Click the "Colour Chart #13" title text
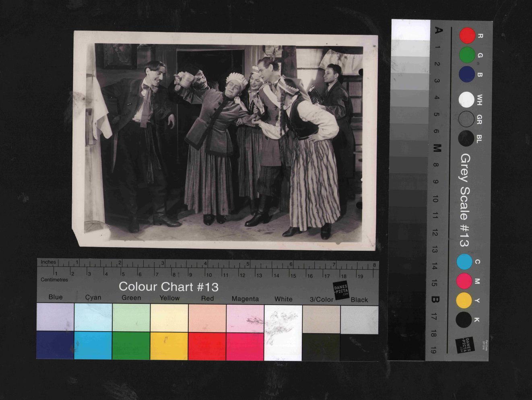Viewport: 532px width, 400px height. click(168, 287)
